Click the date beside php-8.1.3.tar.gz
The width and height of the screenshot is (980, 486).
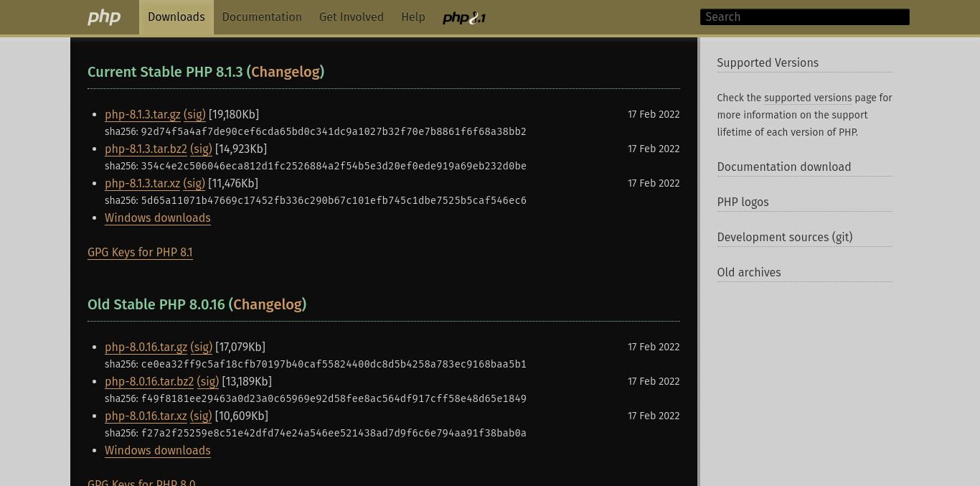pyautogui.click(x=654, y=115)
